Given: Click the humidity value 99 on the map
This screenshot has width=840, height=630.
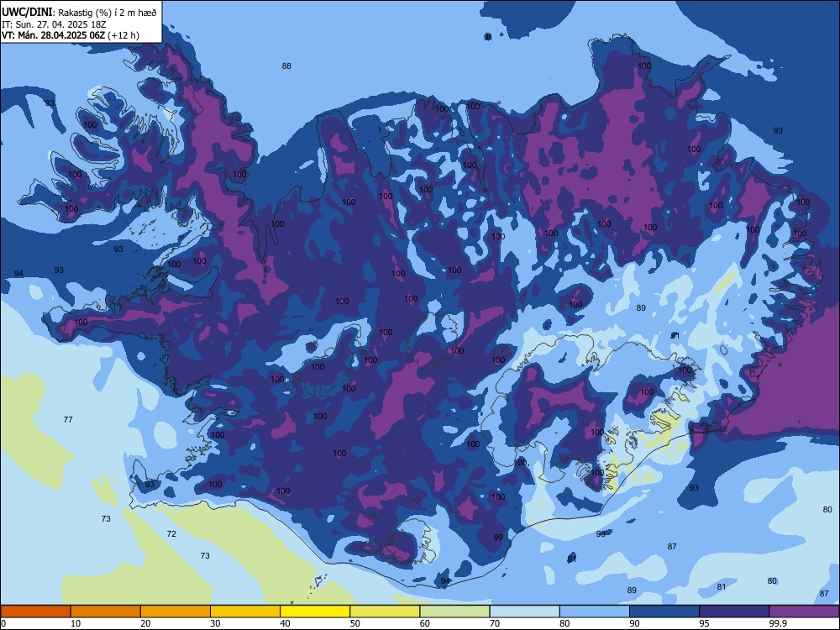Looking at the screenshot, I should (498, 537).
